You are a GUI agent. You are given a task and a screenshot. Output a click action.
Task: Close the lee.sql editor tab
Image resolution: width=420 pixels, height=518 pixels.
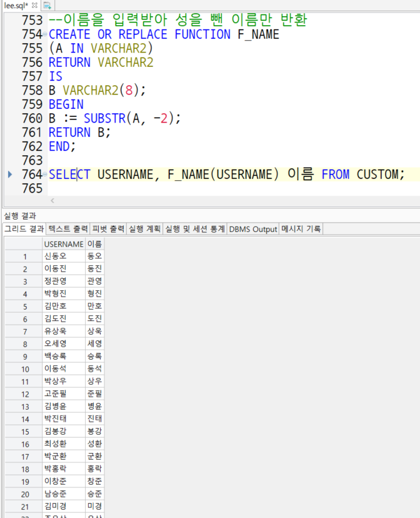(x=34, y=5)
